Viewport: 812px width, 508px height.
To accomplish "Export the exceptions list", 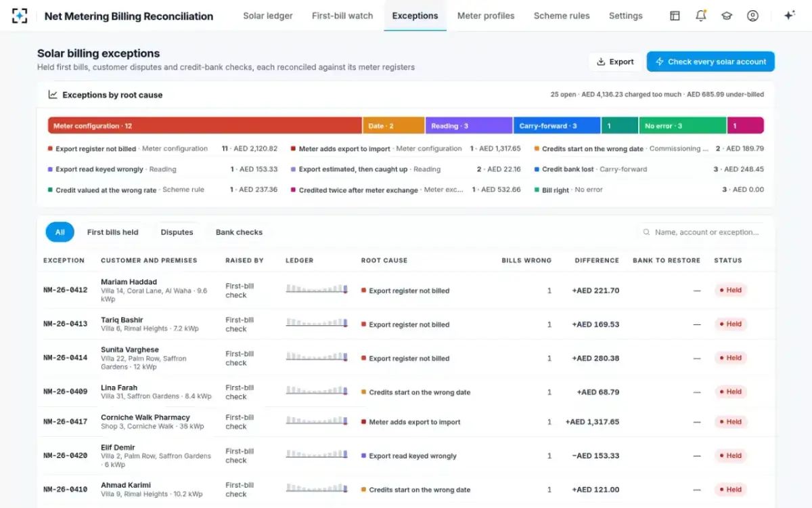I will (615, 62).
